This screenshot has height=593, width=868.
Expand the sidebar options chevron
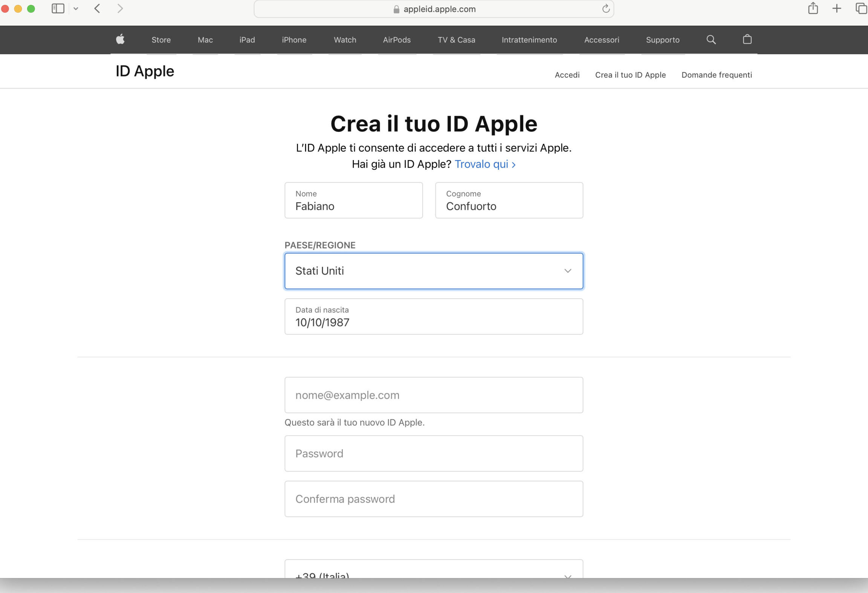(76, 9)
